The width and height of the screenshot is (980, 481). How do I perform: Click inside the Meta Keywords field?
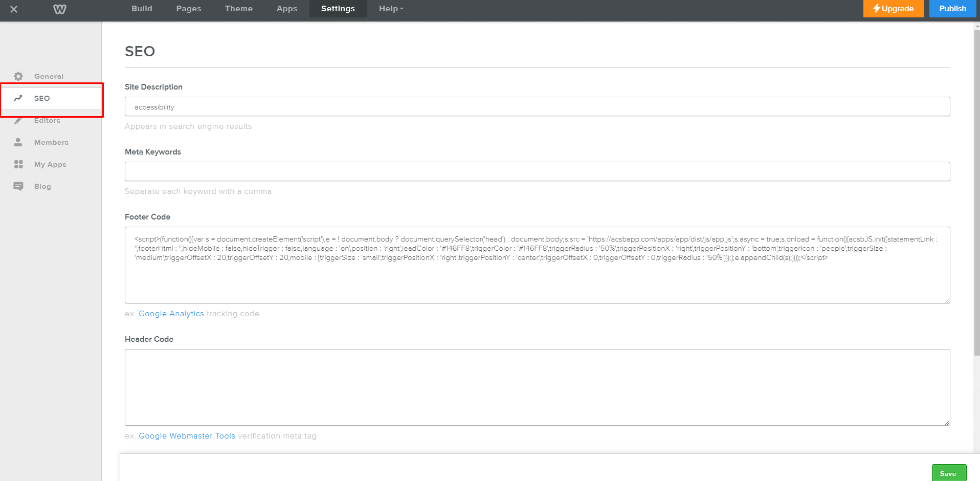click(x=537, y=171)
